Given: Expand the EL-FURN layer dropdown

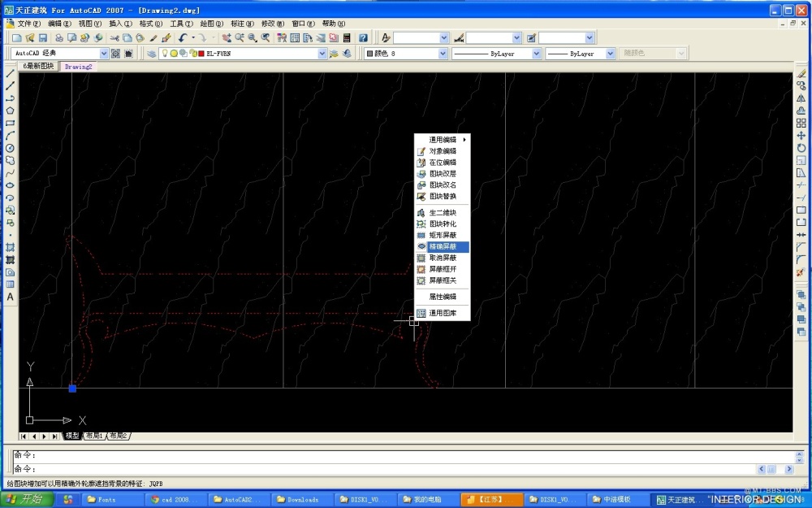Looking at the screenshot, I should (x=322, y=54).
